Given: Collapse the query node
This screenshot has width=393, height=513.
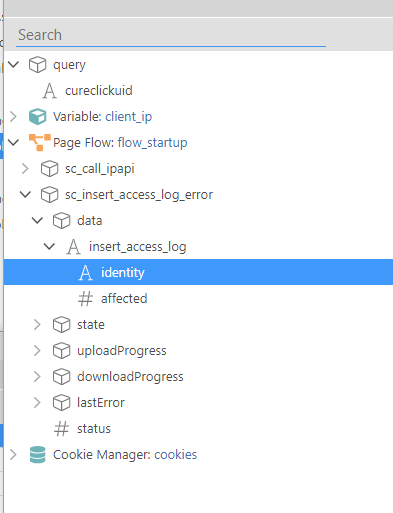Looking at the screenshot, I should click(13, 64).
